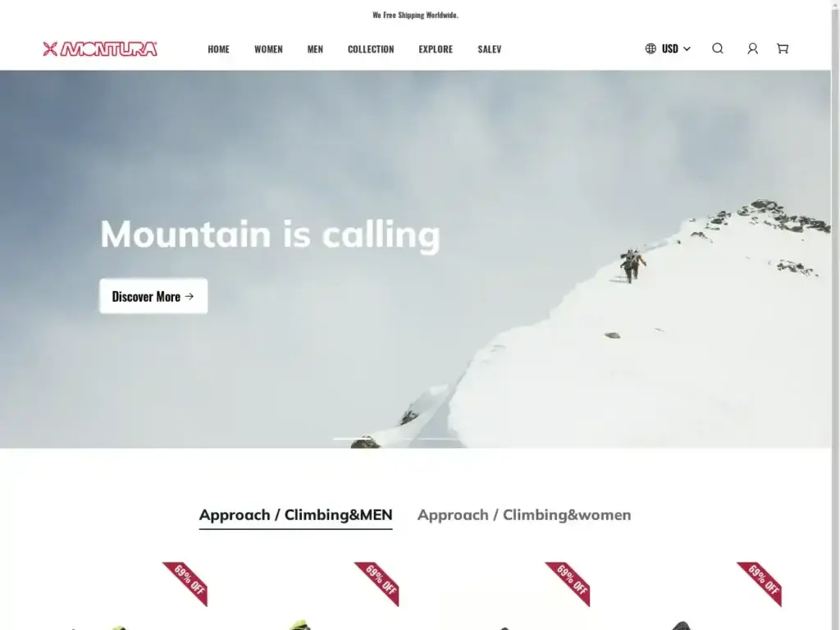
Task: Open the EXPLORE link
Action: (436, 48)
